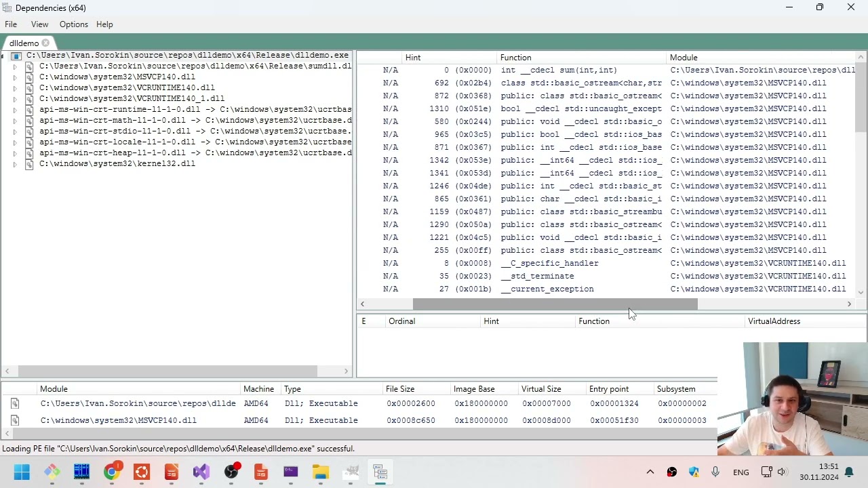Open File Explorer folder icon in taskbar
Image resolution: width=868 pixels, height=488 pixels.
[321, 472]
